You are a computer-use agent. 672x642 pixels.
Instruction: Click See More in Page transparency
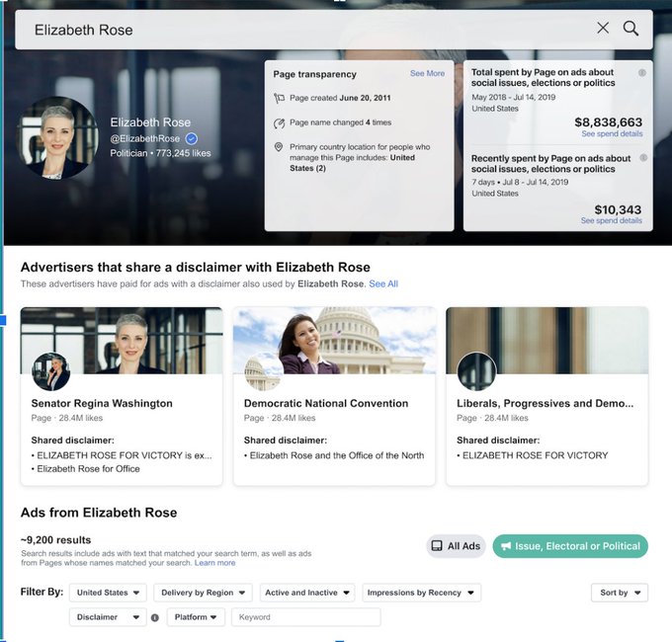point(427,74)
